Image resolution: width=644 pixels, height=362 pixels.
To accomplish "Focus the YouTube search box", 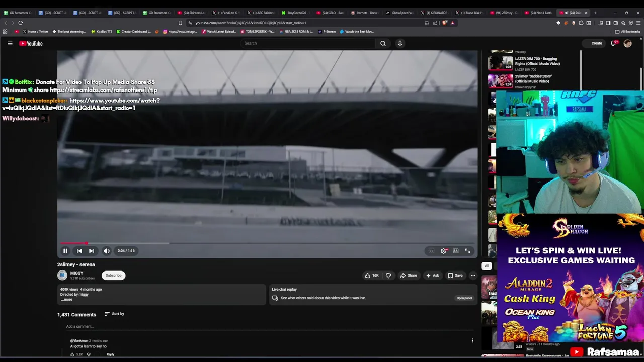I will [x=307, y=43].
